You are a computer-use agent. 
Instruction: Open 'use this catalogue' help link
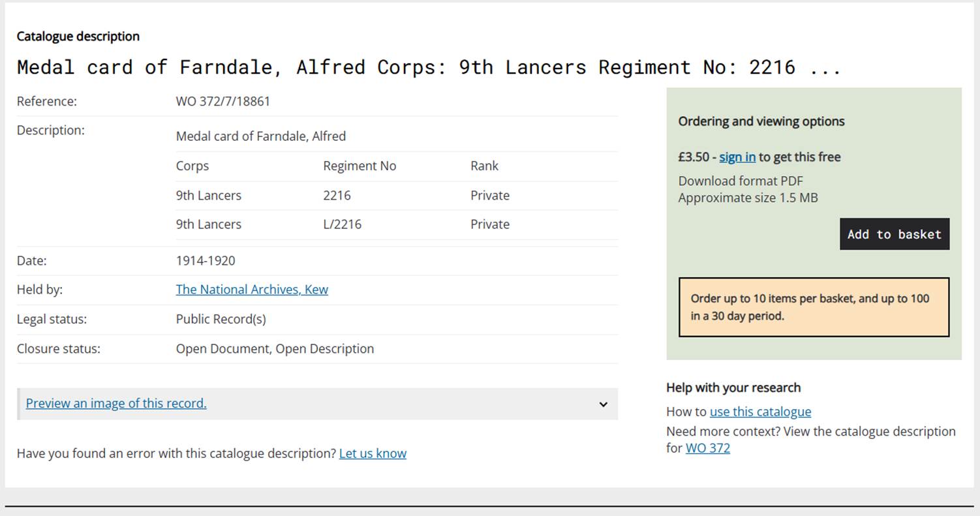[760, 412]
